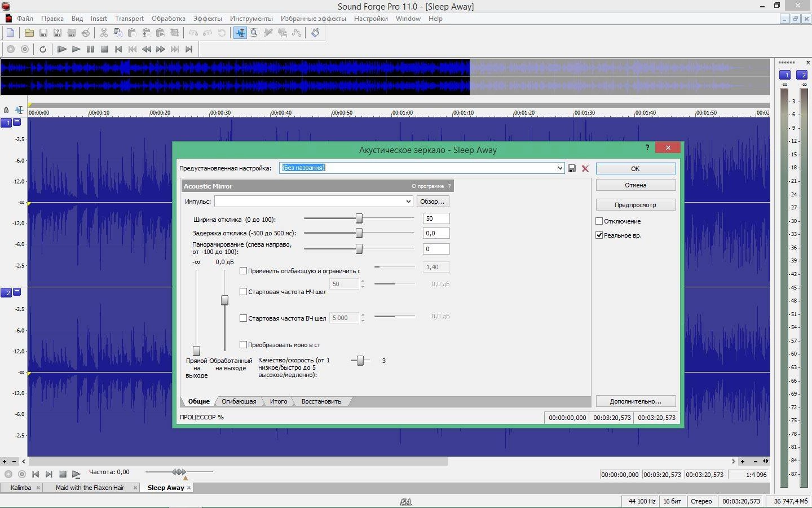The width and height of the screenshot is (812, 508).
Task: Toggle the channel 1 minimize button
Action: 17,122
